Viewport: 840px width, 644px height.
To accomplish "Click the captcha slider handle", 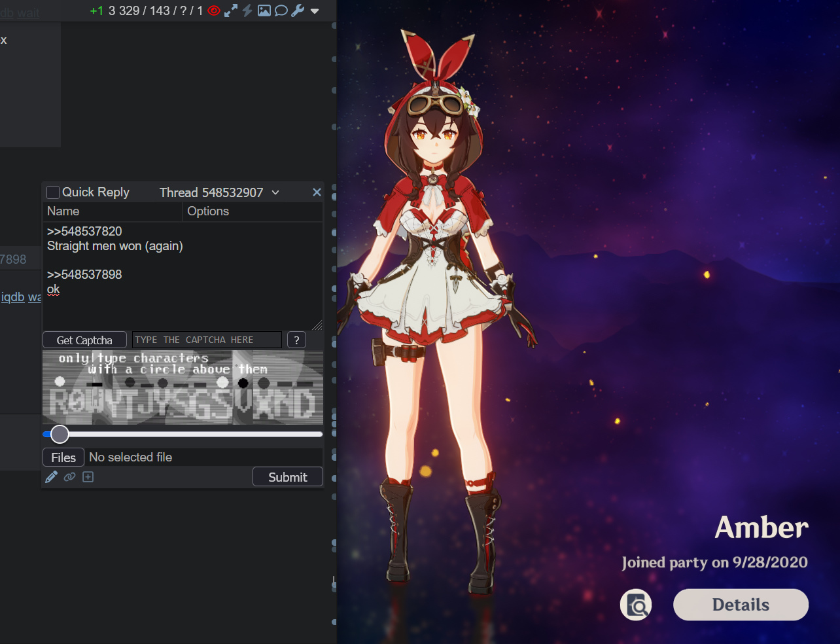I will [60, 434].
